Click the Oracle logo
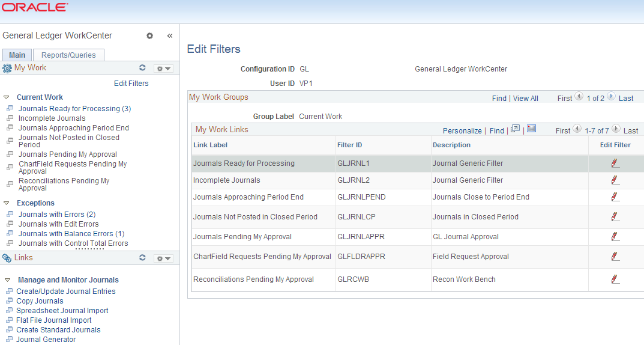 point(35,7)
